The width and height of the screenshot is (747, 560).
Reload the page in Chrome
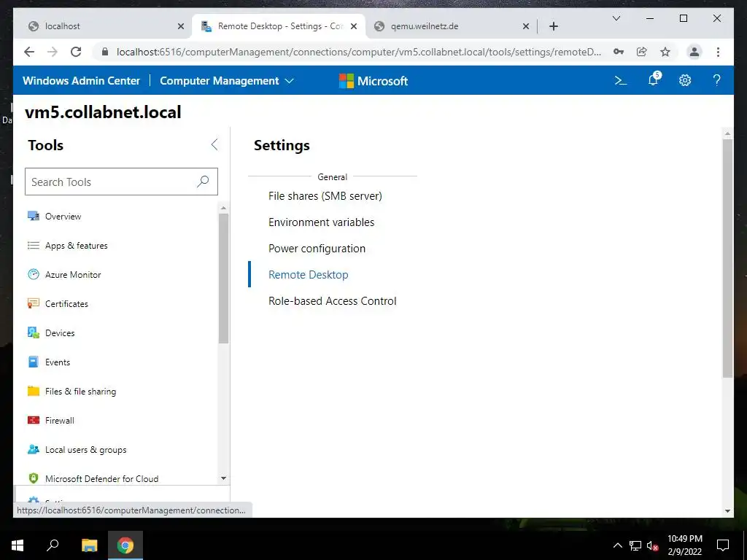click(76, 52)
